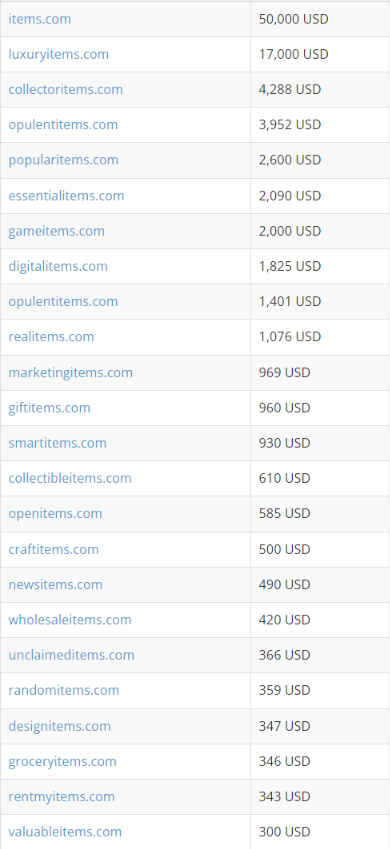Click digitalitems.com in the list
The height and width of the screenshot is (849, 390).
click(x=58, y=266)
